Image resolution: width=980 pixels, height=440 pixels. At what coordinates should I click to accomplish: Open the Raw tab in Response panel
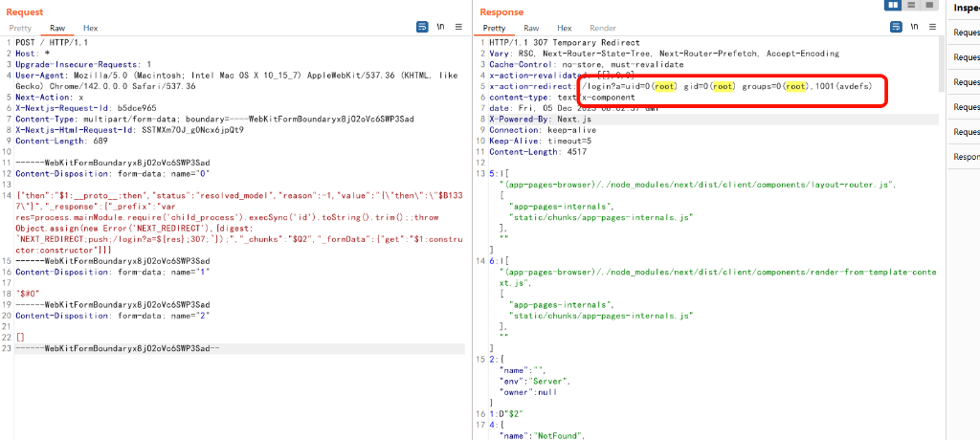point(530,29)
